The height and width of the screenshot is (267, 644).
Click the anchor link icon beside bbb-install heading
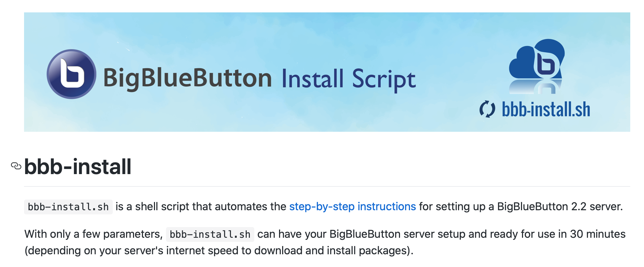coord(16,166)
